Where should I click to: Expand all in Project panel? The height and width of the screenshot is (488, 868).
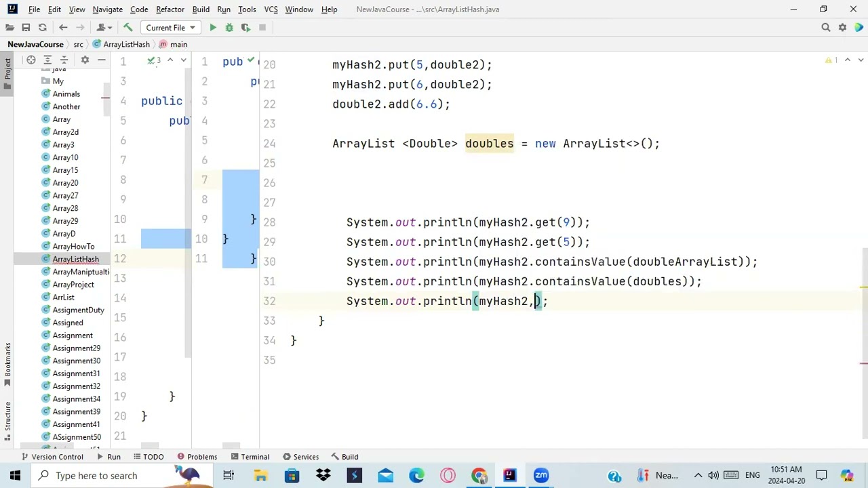(x=47, y=60)
